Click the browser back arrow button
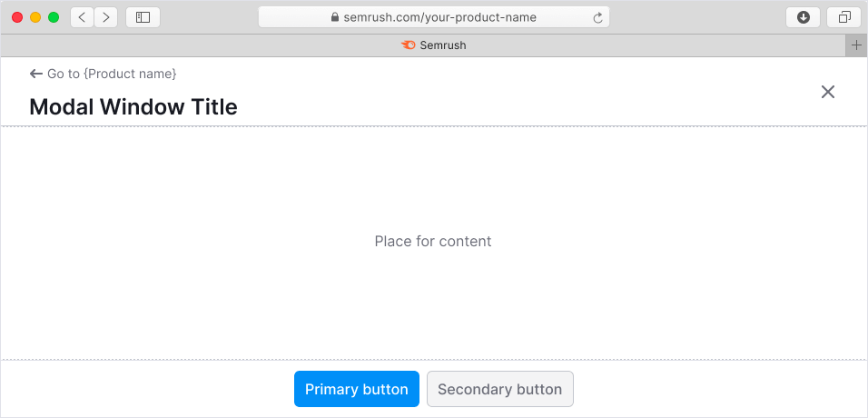This screenshot has height=418, width=868. [82, 17]
